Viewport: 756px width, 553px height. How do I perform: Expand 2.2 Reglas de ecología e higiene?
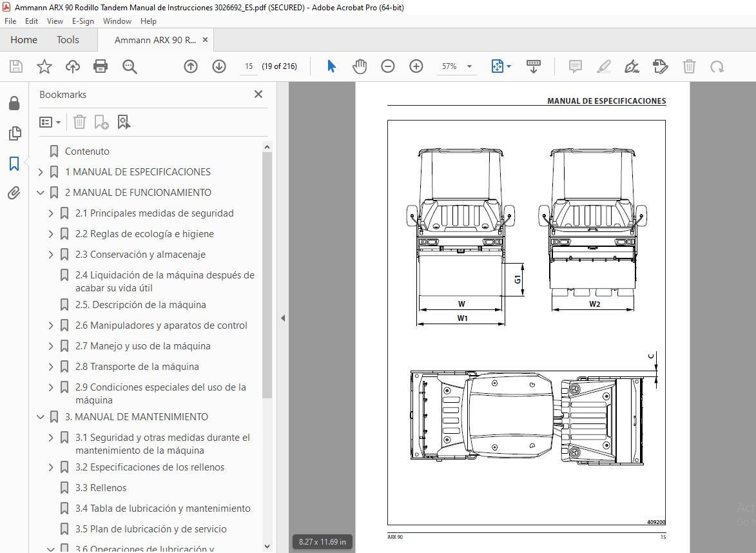coord(51,235)
